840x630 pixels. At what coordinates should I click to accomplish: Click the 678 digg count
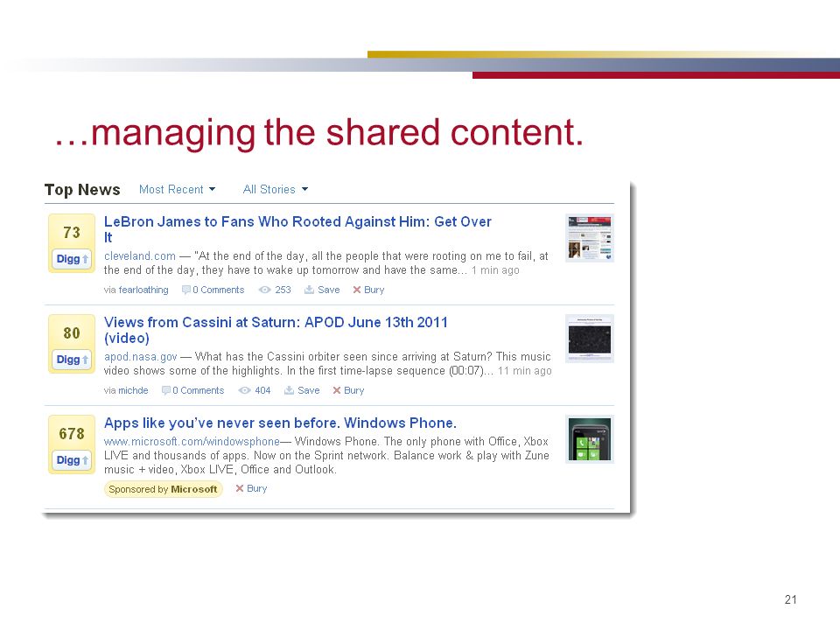tap(72, 434)
